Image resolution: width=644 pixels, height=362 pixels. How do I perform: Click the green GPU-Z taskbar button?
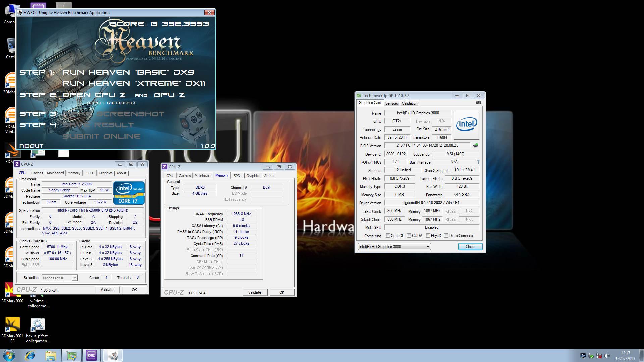click(71, 355)
